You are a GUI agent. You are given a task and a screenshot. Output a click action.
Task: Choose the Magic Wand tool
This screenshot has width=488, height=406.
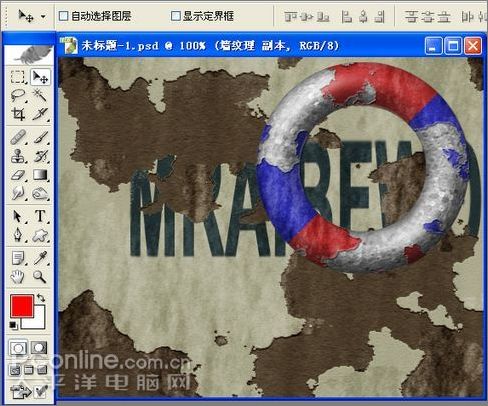point(40,95)
